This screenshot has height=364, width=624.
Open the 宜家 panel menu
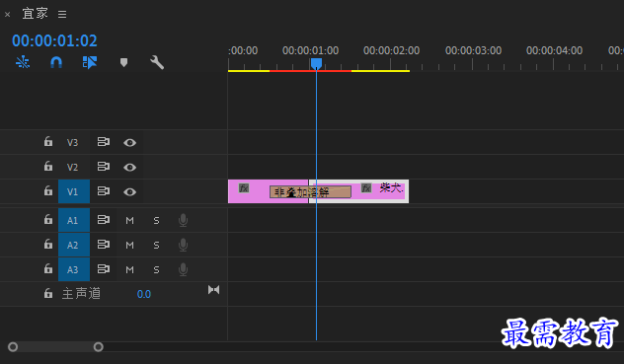tap(62, 15)
